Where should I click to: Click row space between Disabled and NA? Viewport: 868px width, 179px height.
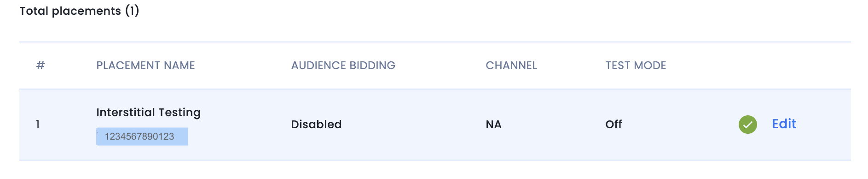click(x=414, y=125)
